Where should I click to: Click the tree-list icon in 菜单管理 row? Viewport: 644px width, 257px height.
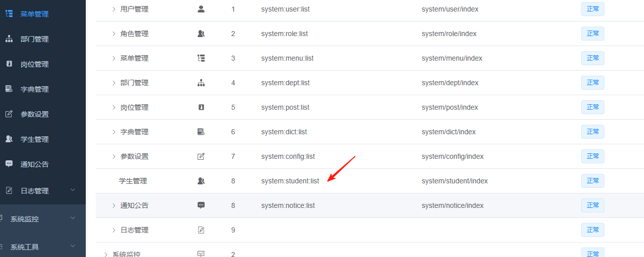tap(201, 58)
